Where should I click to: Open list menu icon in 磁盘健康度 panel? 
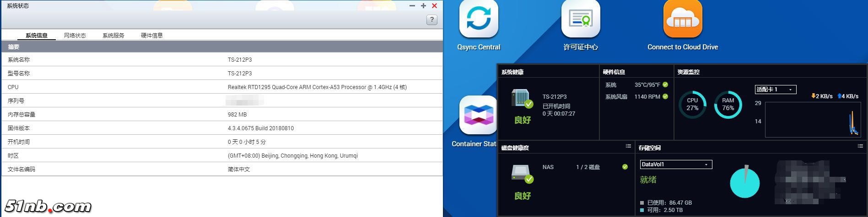pyautogui.click(x=628, y=146)
